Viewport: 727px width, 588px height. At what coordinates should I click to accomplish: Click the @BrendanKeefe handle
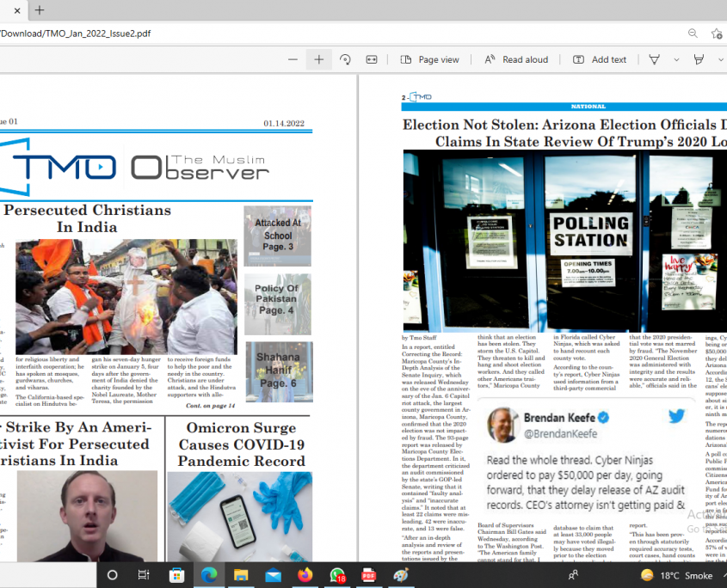tap(561, 434)
